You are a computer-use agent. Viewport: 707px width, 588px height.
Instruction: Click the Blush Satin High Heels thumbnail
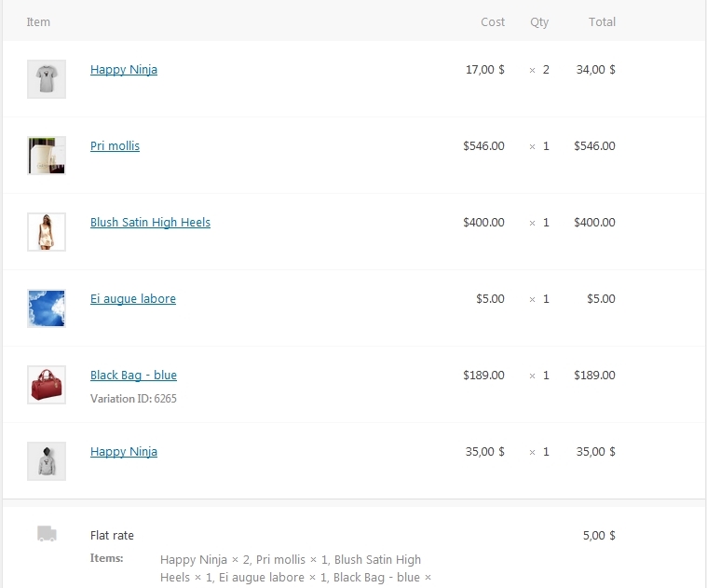pos(47,232)
